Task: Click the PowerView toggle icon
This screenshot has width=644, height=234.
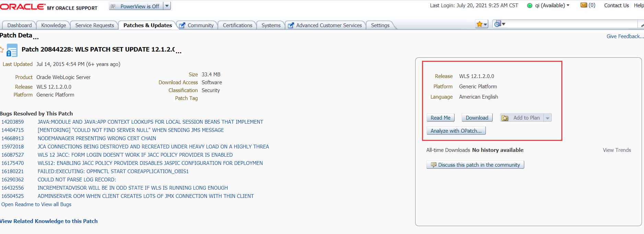Action: coord(113,6)
